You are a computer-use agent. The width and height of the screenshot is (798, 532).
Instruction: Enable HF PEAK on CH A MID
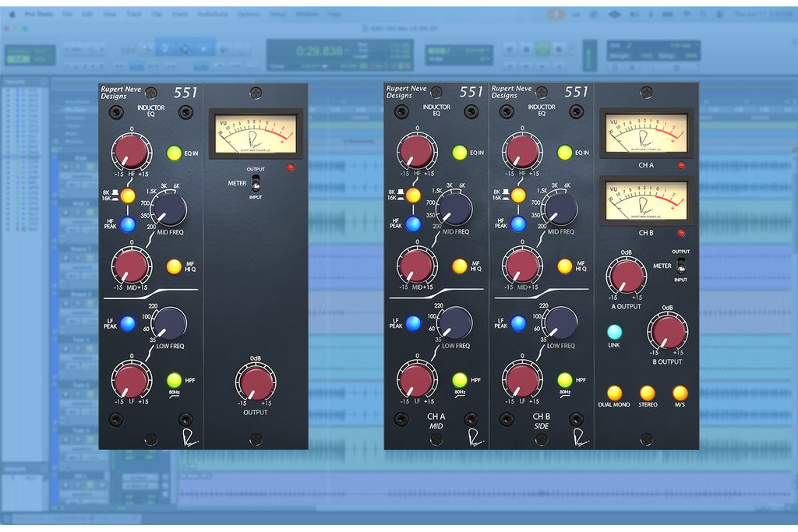413,224
